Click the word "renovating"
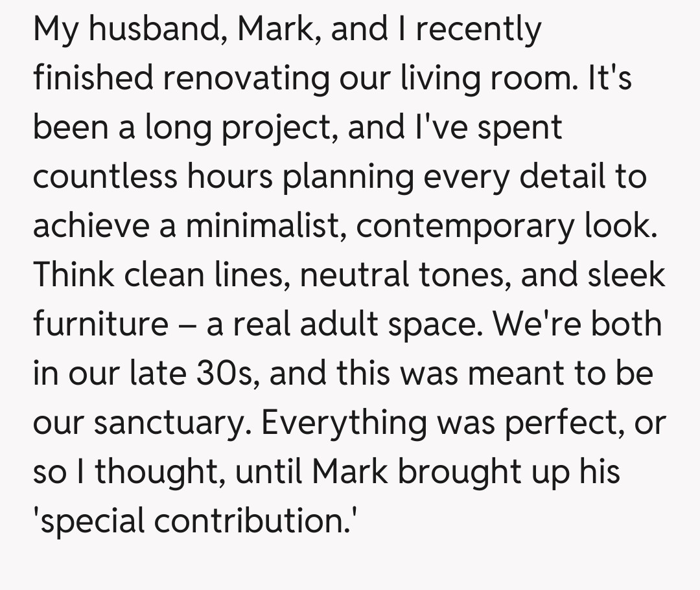The height and width of the screenshot is (590, 700). click(246, 79)
